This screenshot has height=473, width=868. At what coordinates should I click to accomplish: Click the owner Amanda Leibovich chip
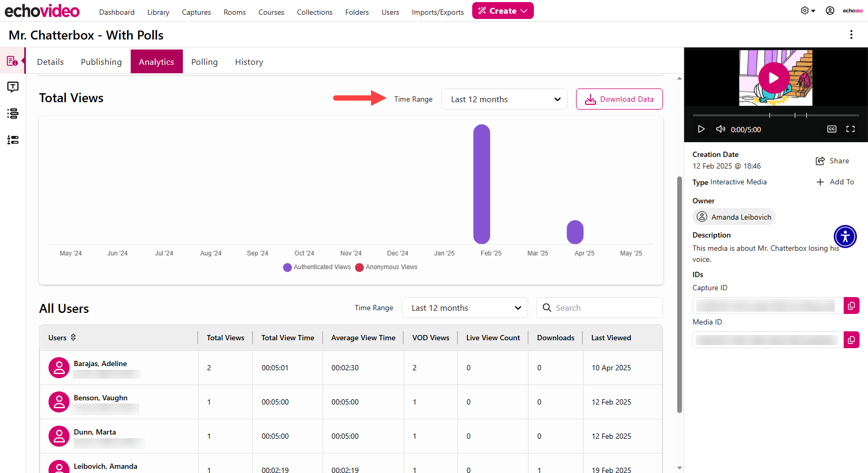point(734,216)
